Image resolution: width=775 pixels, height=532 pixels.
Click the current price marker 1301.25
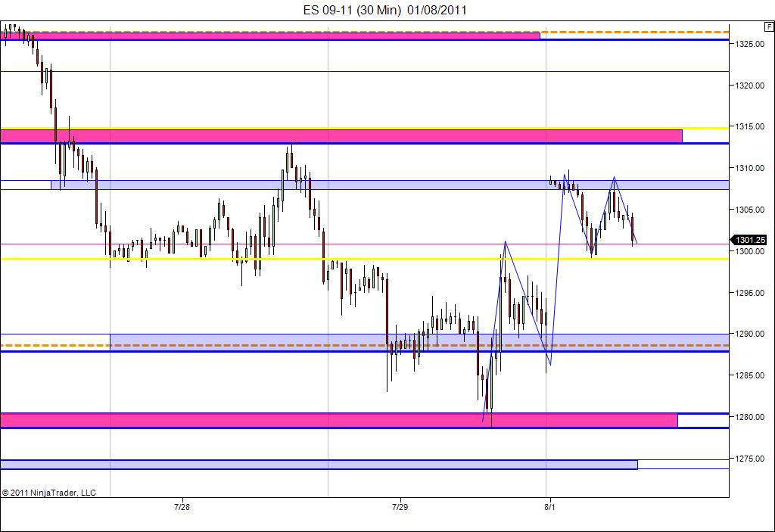749,241
